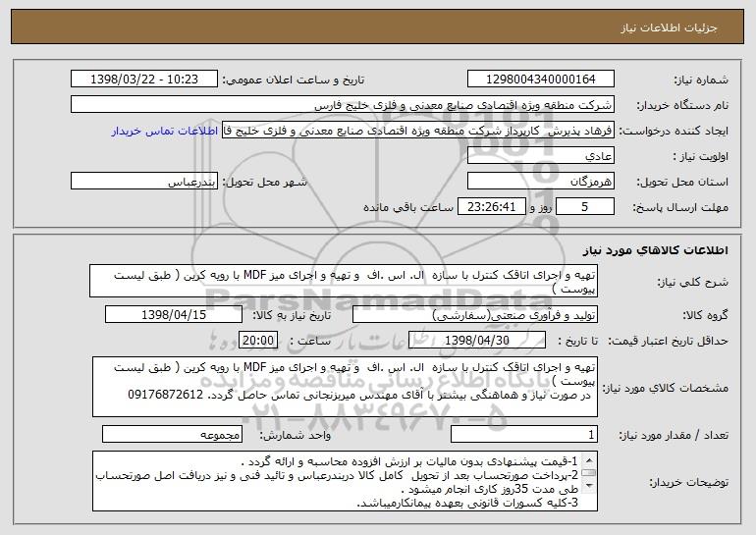Click the توضیحات خریدار text area
The width and height of the screenshot is (756, 535).
coord(345,481)
